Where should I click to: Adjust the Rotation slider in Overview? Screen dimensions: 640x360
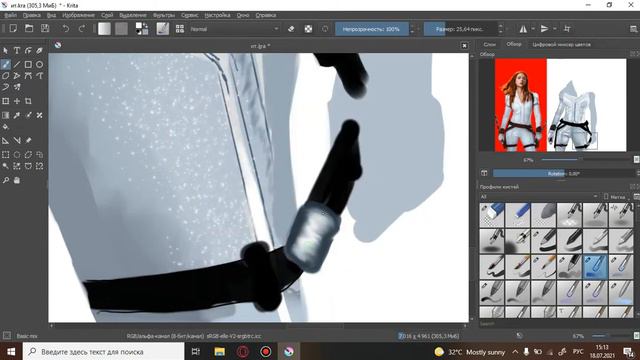point(563,173)
